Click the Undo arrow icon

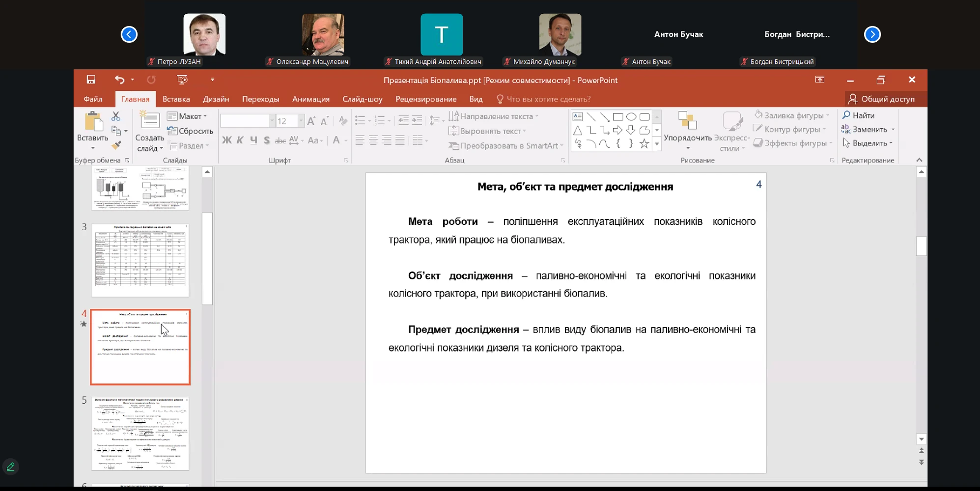119,80
